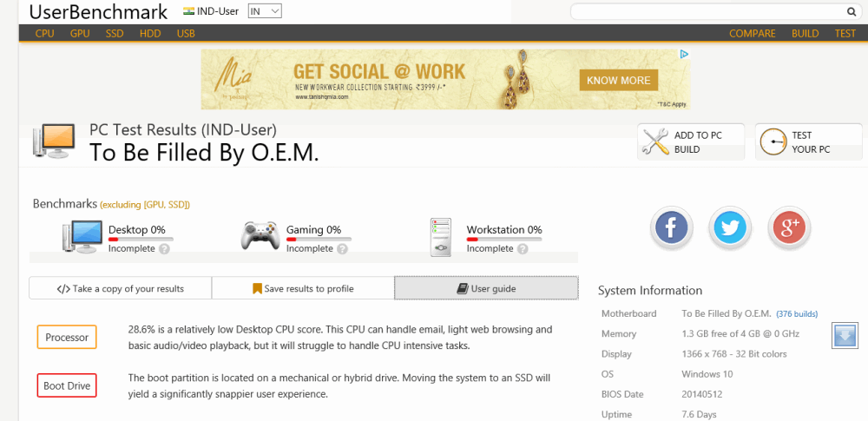The image size is (868, 421).
Task: Go to the COMPARE page
Action: click(753, 33)
